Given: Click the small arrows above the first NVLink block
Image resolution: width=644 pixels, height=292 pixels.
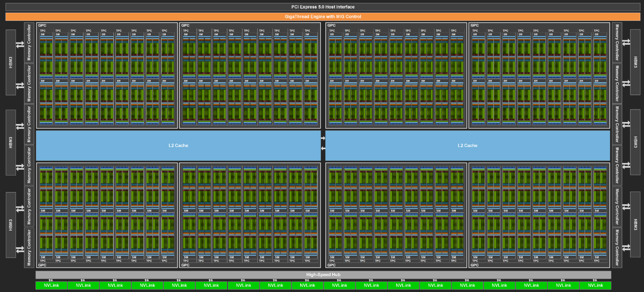Looking at the screenshot, I should tap(51, 280).
